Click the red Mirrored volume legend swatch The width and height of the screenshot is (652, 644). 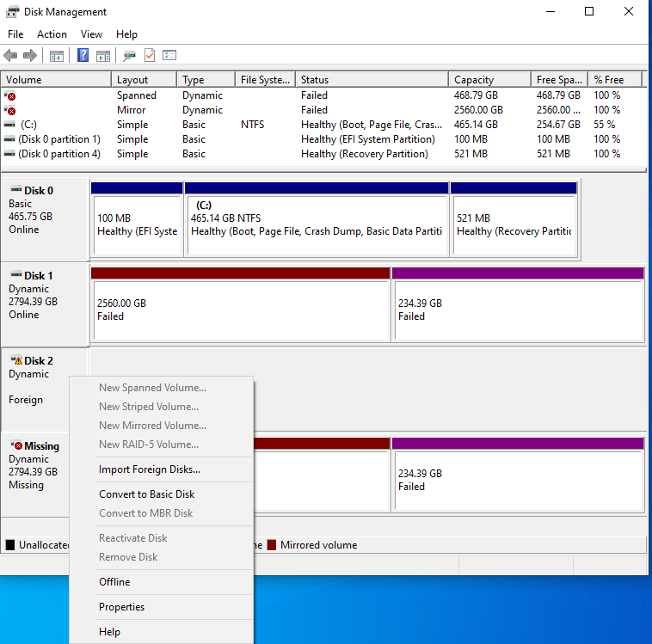(x=272, y=544)
